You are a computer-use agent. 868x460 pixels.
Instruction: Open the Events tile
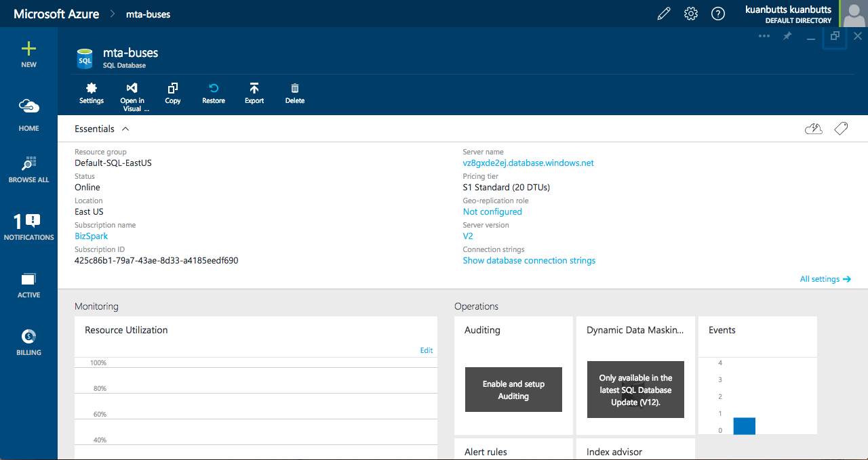(x=757, y=375)
